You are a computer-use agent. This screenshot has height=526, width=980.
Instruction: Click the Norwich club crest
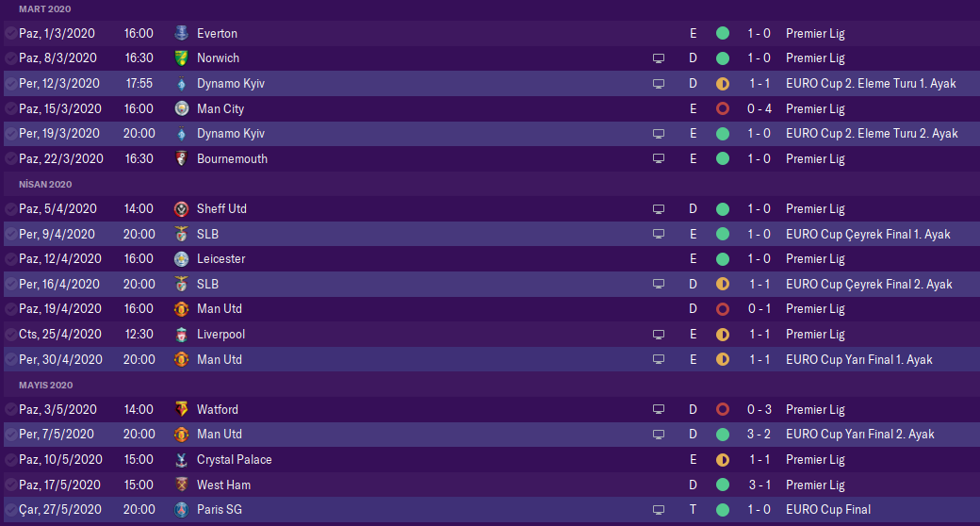[182, 58]
